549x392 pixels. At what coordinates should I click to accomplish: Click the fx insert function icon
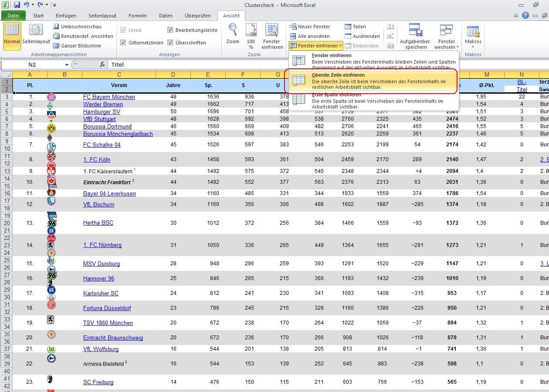(x=102, y=64)
